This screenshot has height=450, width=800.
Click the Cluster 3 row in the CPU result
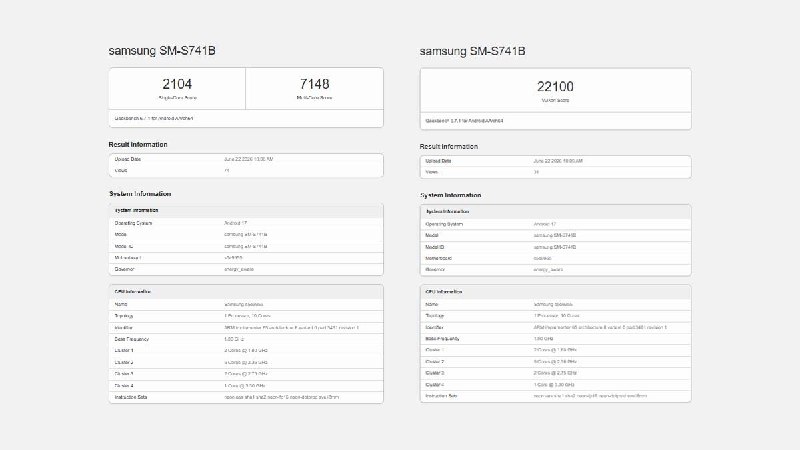[246, 374]
